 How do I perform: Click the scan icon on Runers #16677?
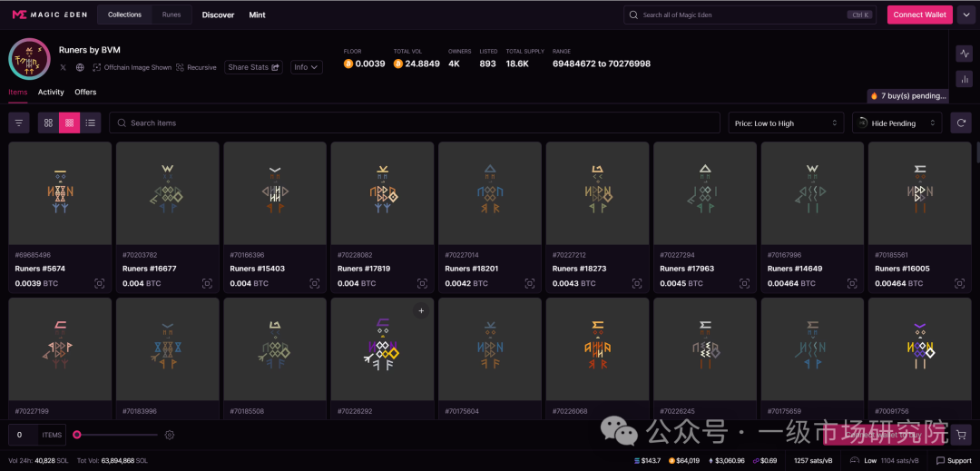click(207, 284)
